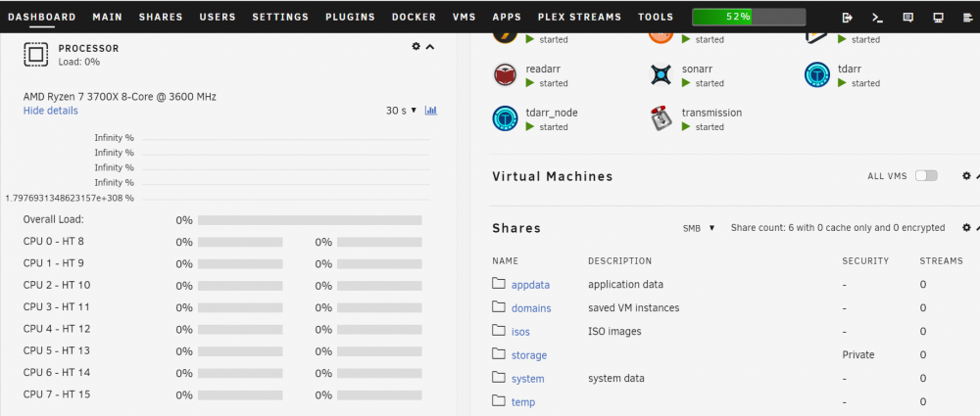Toggle the CPU chart icon
The height and width of the screenshot is (416, 980).
430,111
